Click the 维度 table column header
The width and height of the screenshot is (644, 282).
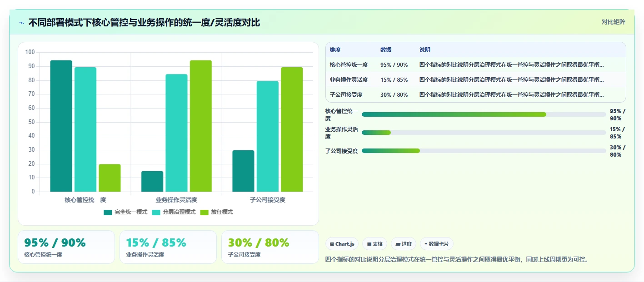click(x=335, y=50)
